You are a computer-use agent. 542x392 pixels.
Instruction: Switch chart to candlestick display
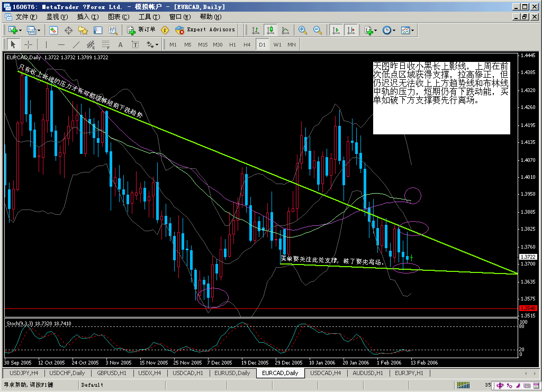270,30
